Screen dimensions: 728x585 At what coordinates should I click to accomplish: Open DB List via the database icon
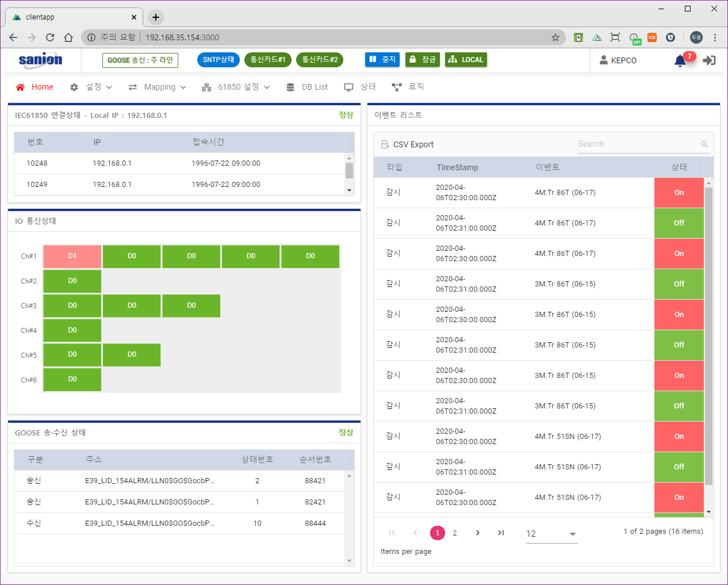(289, 86)
